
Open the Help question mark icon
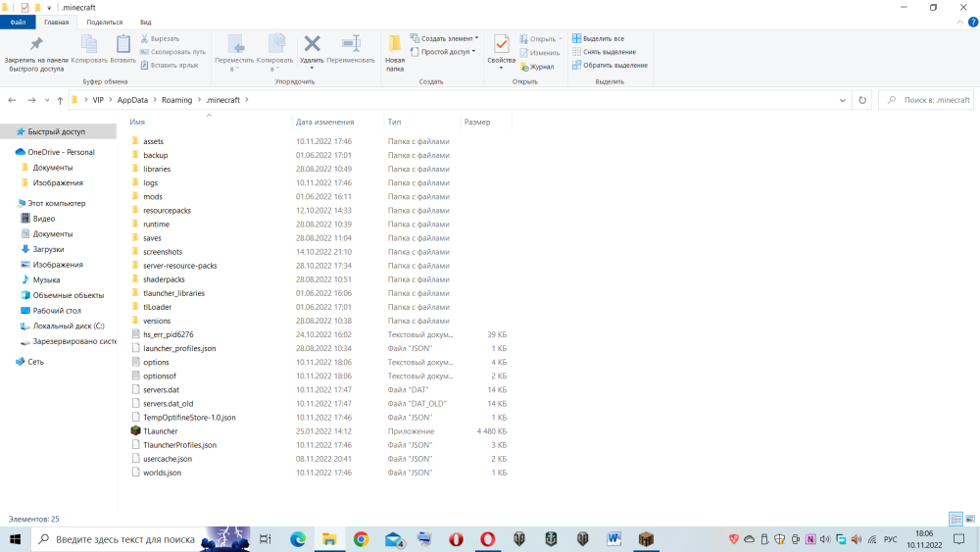[x=973, y=22]
